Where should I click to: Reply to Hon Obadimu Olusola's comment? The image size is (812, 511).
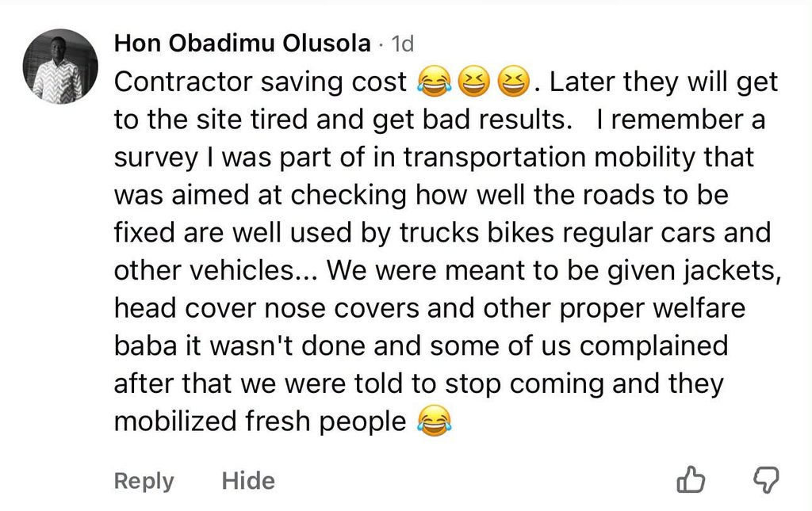(144, 481)
